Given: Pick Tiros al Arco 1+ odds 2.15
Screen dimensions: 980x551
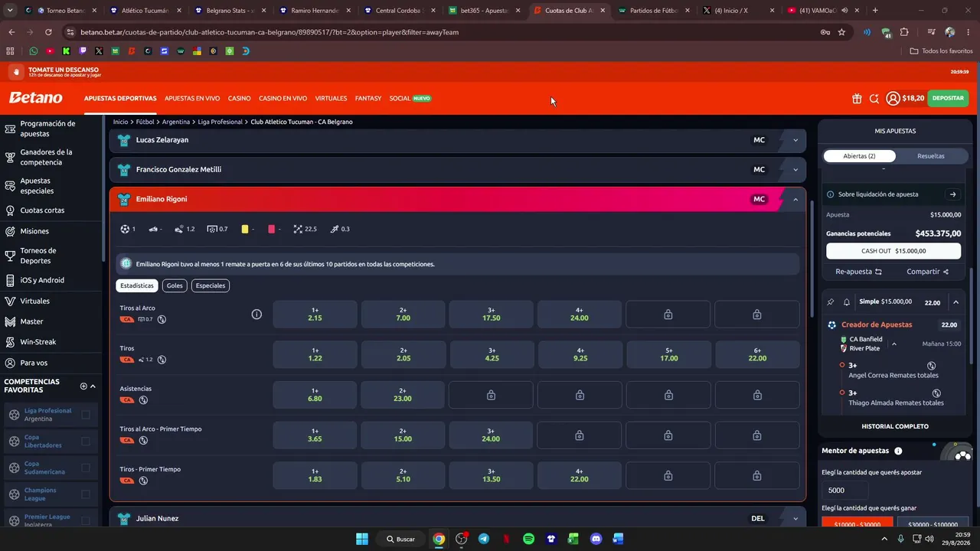Looking at the screenshot, I should (315, 314).
